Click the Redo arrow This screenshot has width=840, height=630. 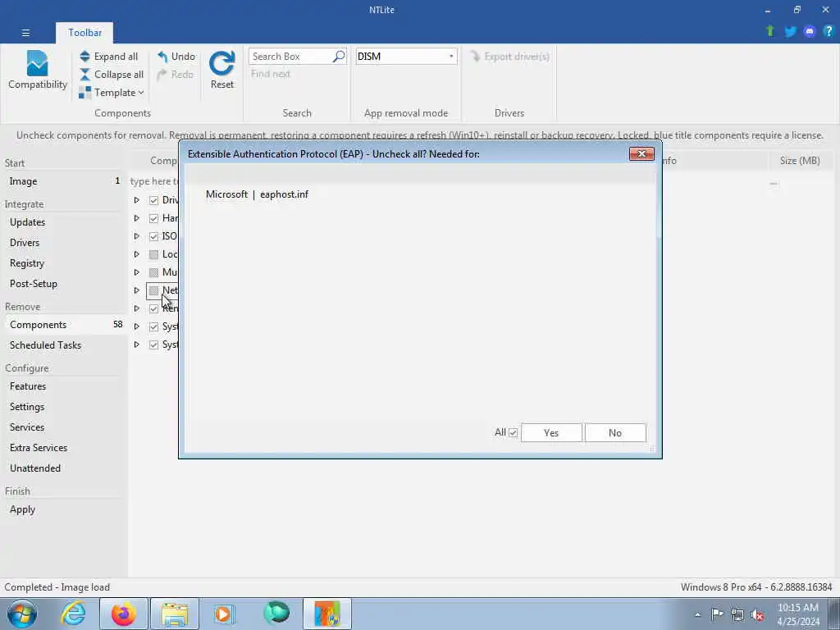(x=162, y=75)
